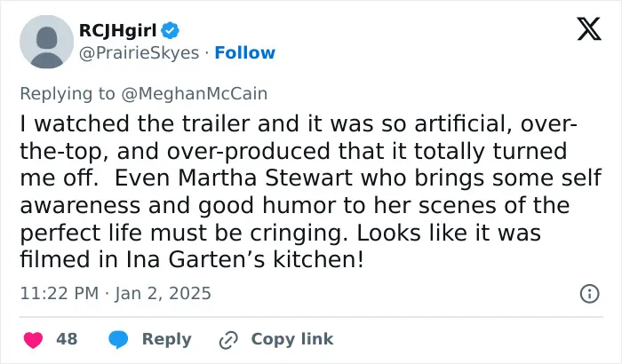Open the Twitter info circle icon
Image resolution: width=622 pixels, height=364 pixels.
click(x=589, y=294)
